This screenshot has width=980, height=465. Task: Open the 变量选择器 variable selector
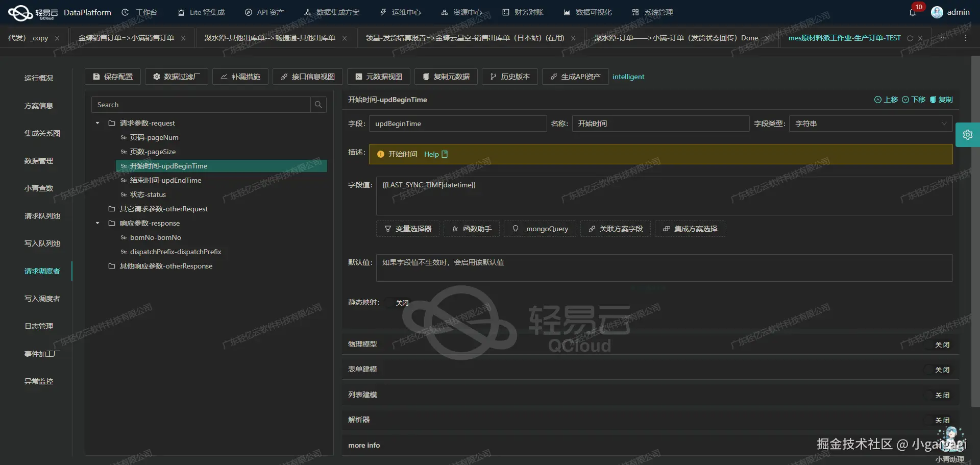pos(407,229)
